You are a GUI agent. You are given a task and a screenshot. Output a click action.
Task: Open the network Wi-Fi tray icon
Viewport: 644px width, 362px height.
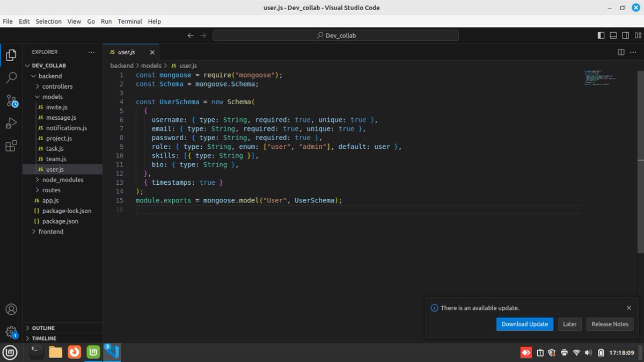(x=576, y=353)
